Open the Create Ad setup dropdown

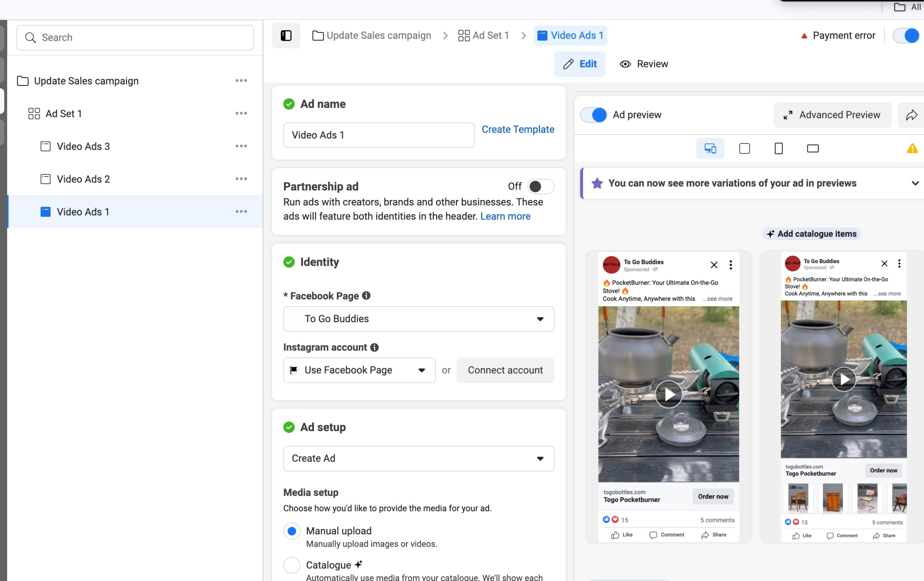pyautogui.click(x=418, y=458)
